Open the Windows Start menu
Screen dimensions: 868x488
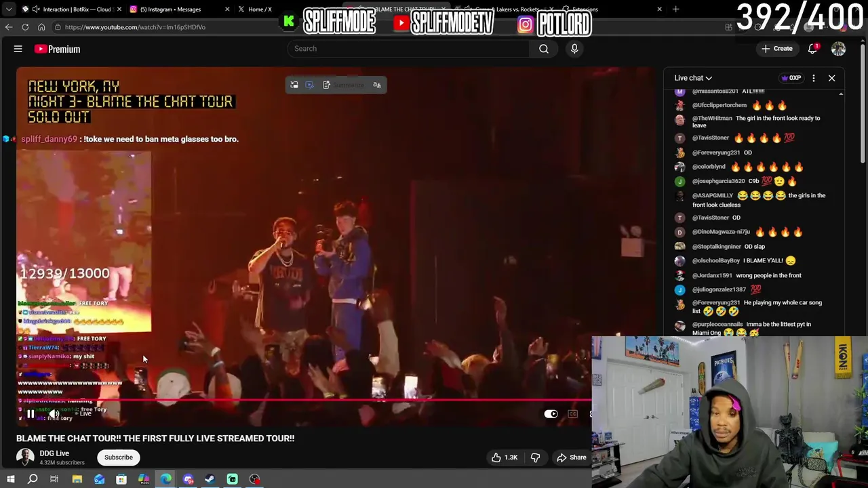tap(10, 479)
